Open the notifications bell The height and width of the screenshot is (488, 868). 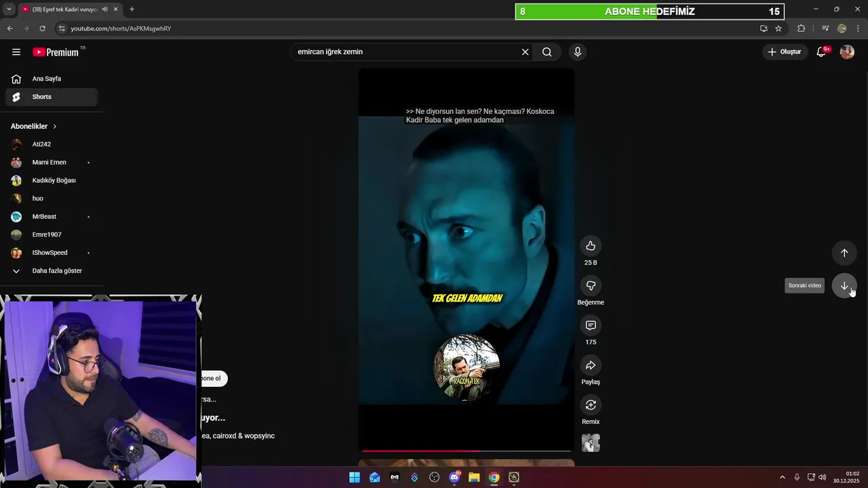(821, 52)
